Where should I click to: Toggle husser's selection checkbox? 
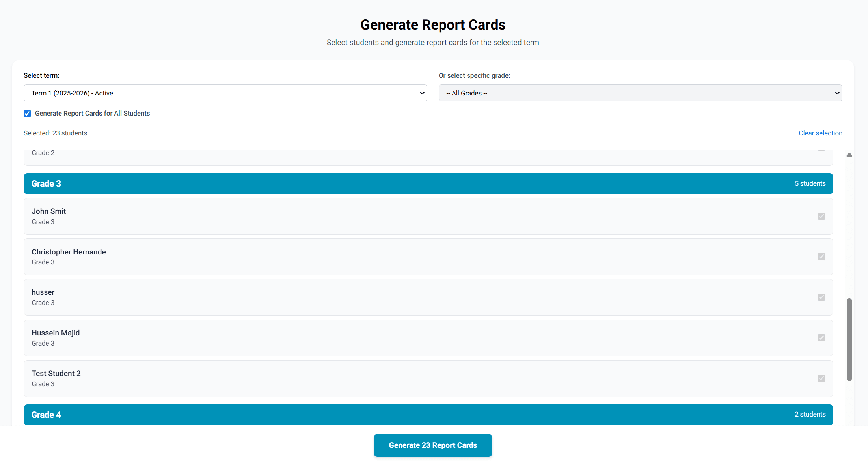point(821,297)
